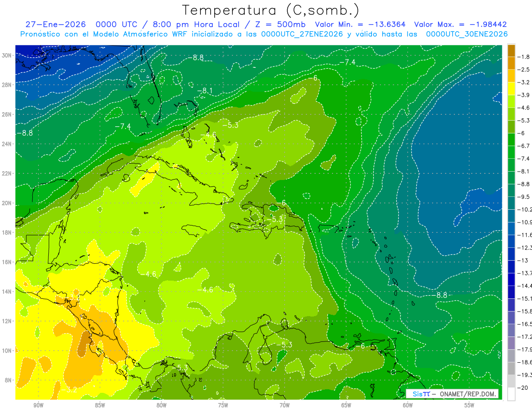Click the "60W" longitude axis label
Image resolution: width=532 pixels, height=411 pixels.
(408, 406)
